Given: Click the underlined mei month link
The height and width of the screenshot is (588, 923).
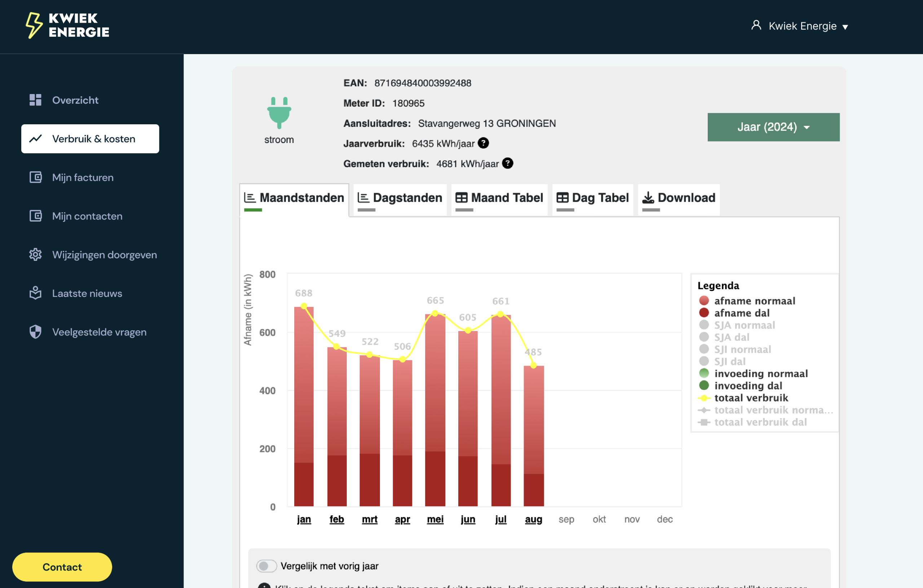Looking at the screenshot, I should click(x=435, y=519).
